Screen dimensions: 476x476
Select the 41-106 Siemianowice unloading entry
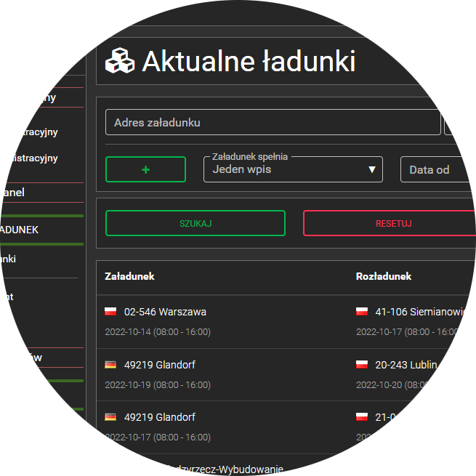coord(420,312)
